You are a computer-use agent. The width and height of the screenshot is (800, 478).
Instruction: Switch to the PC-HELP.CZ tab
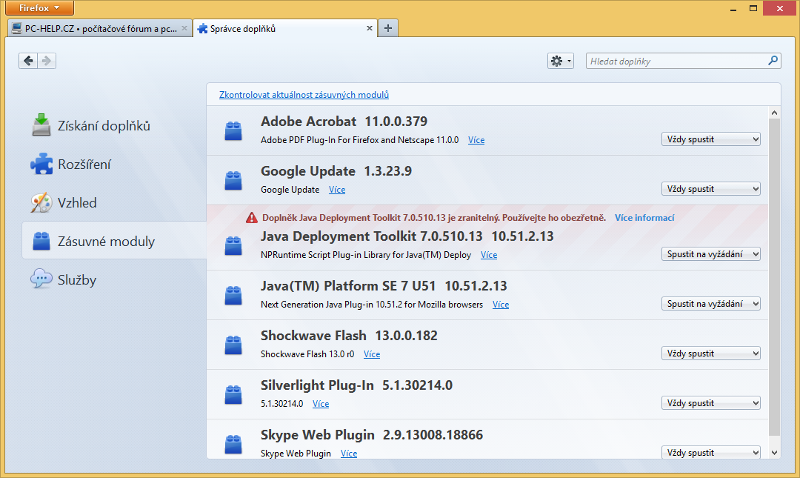(x=93, y=28)
